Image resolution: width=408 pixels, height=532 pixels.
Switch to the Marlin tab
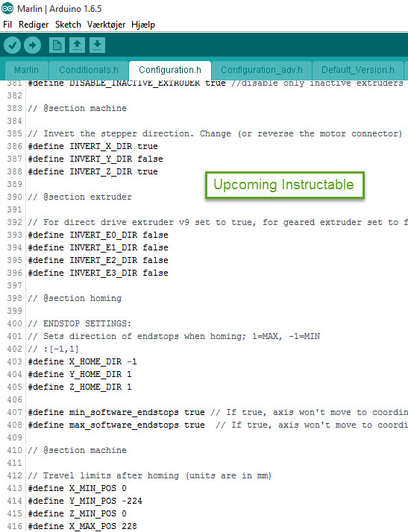click(27, 70)
